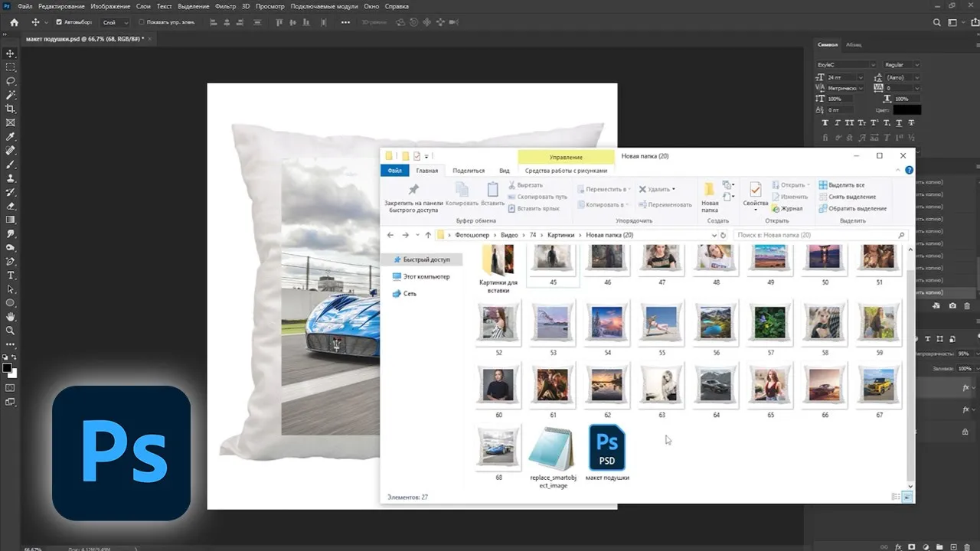Select the Frame tool

point(11,122)
